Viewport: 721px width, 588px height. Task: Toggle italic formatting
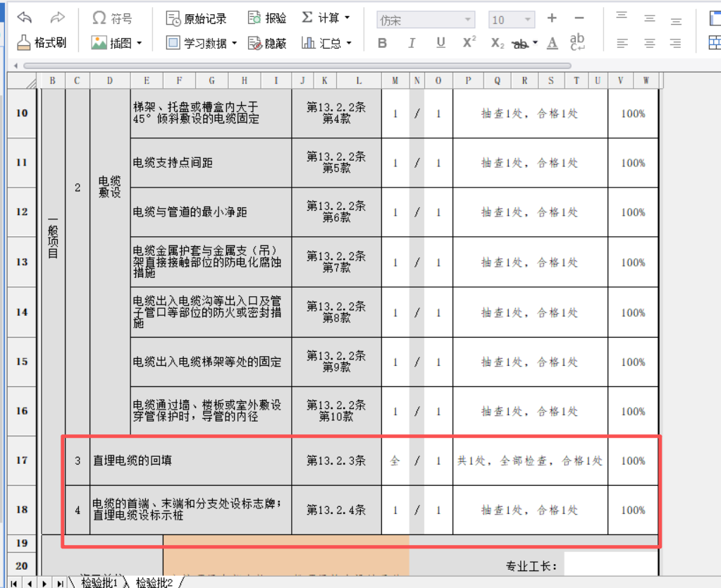click(x=412, y=43)
